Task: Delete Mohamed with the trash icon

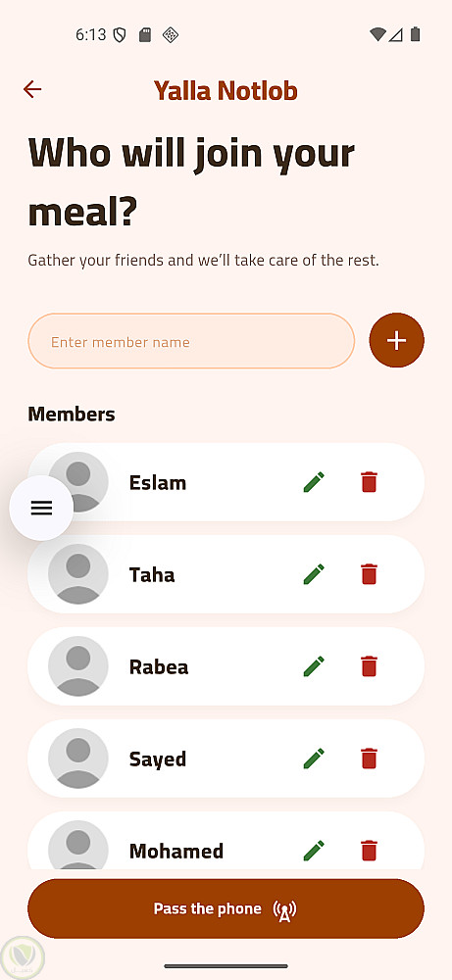Action: 369,851
